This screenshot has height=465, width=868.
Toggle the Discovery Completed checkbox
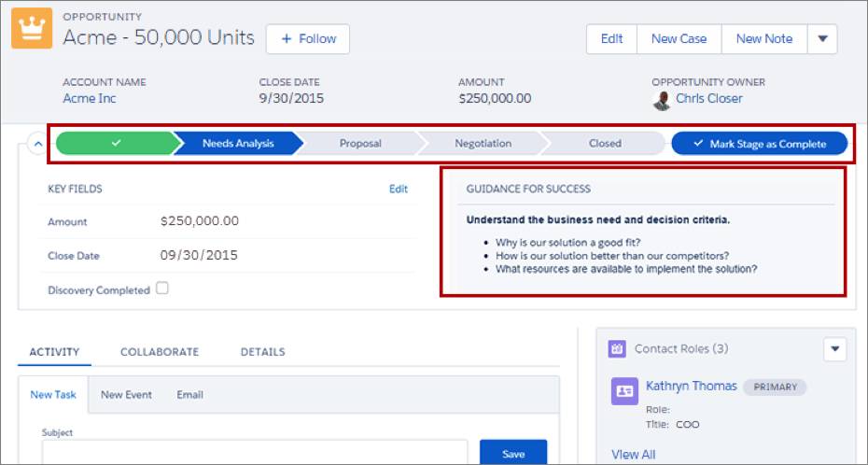161,289
